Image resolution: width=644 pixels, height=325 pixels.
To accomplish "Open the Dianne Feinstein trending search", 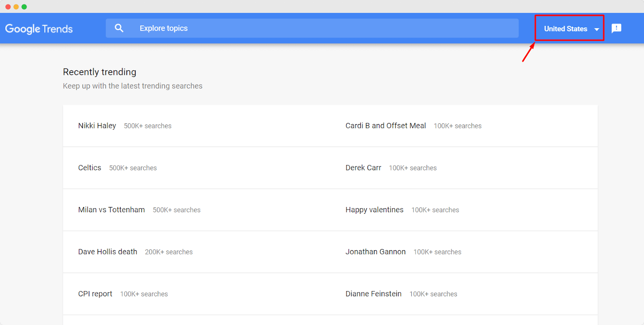I will pyautogui.click(x=374, y=294).
